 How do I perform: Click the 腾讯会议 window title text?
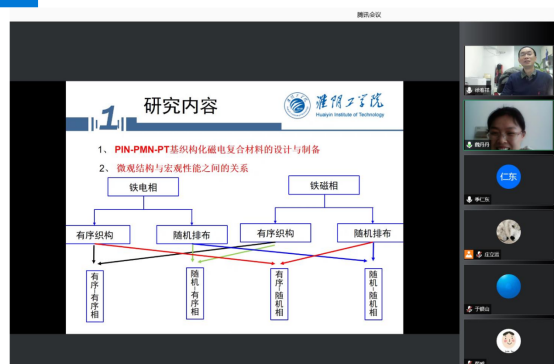coord(369,15)
